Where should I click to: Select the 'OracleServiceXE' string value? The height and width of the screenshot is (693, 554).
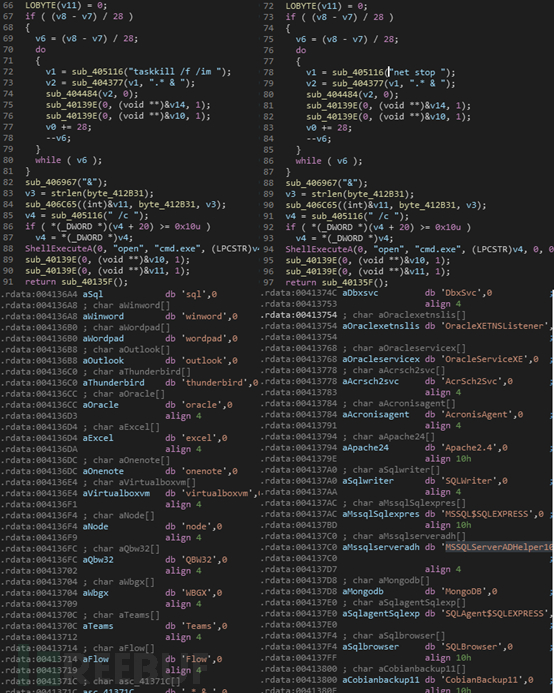pos(485,359)
